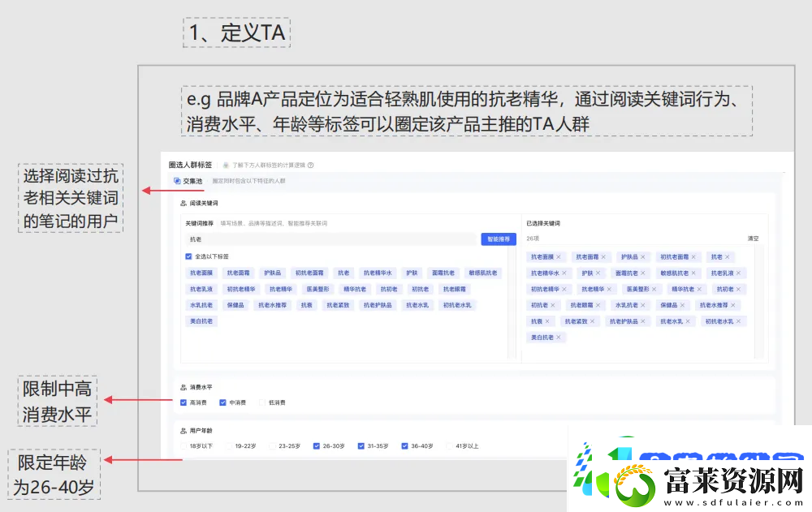This screenshot has height=512, width=812.
Task: Click the recommended tag 医美整形
Action: (x=317, y=289)
